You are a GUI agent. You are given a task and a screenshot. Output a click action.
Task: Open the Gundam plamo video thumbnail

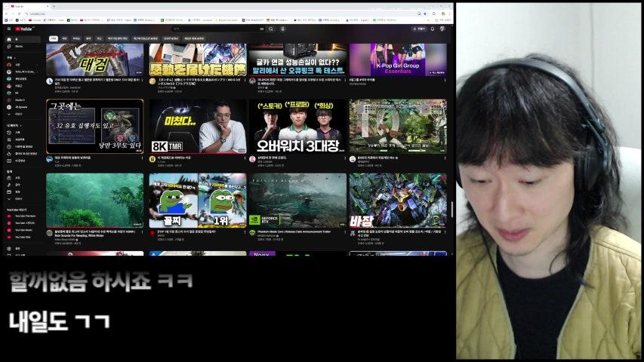click(198, 60)
